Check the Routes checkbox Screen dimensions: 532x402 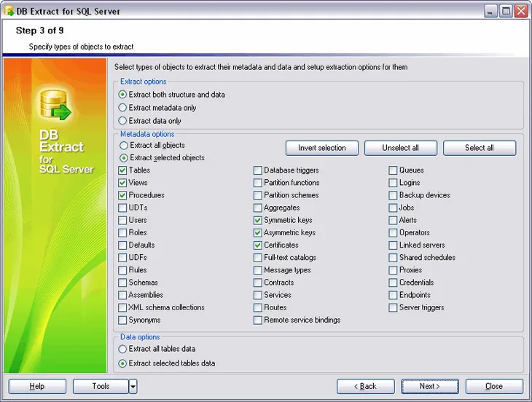pyautogui.click(x=258, y=308)
